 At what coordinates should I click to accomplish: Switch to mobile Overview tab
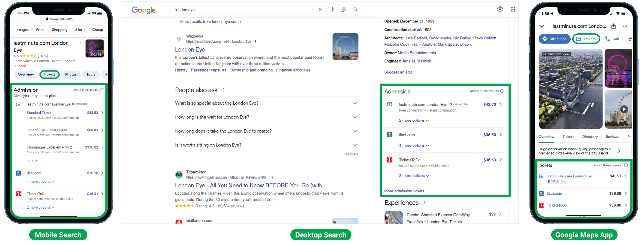coord(26,75)
